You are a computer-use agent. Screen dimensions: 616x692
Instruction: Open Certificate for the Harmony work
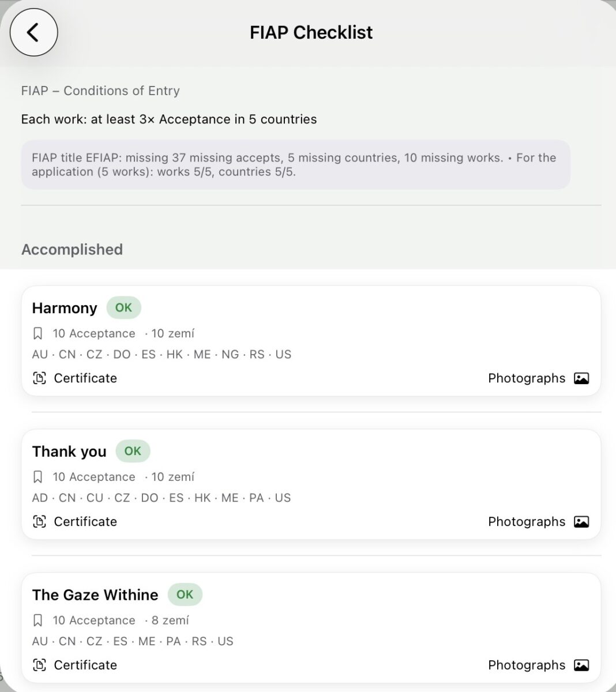(85, 378)
